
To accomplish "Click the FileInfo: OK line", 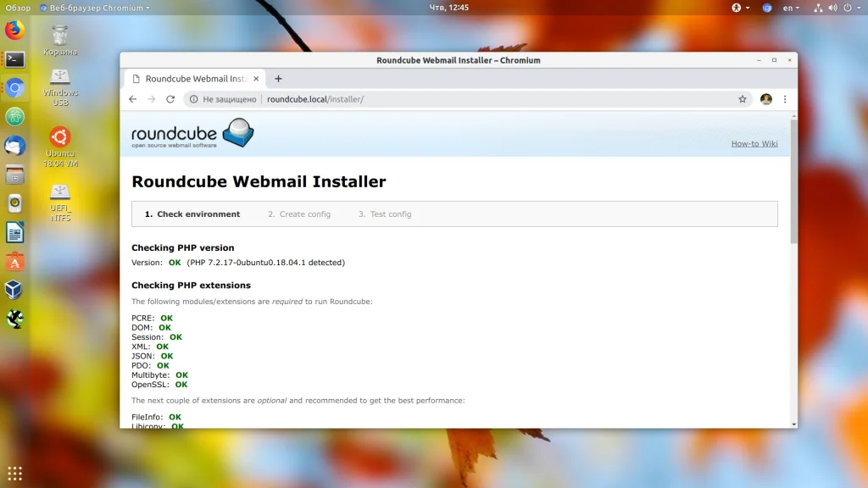I will pos(156,417).
